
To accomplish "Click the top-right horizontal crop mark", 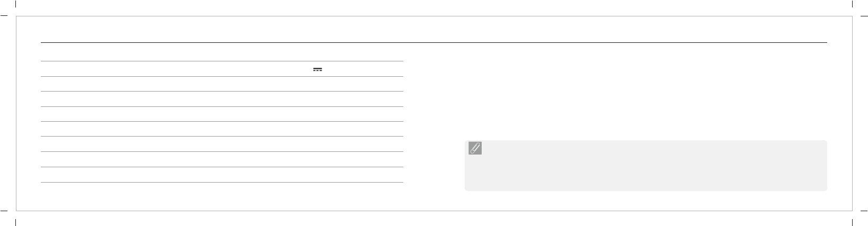I will [864, 16].
